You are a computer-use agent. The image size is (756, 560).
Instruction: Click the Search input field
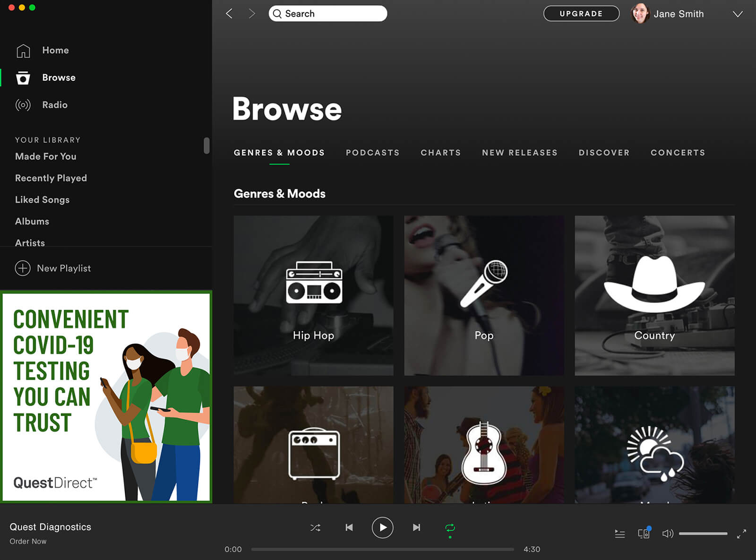click(333, 14)
